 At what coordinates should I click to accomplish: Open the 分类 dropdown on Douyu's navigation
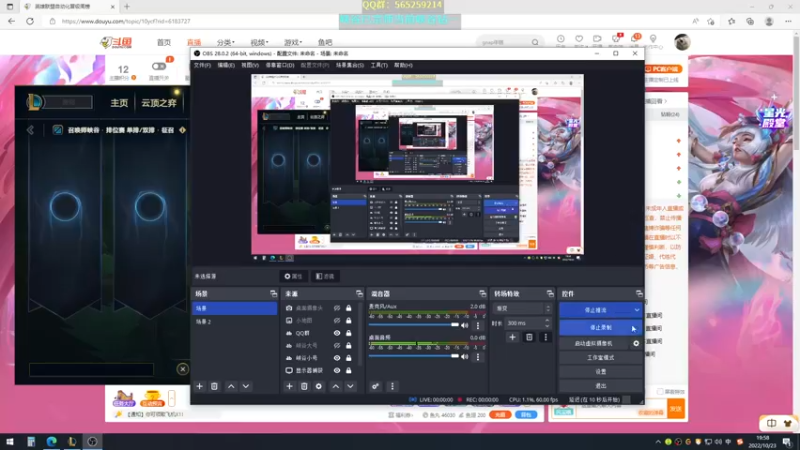click(226, 42)
